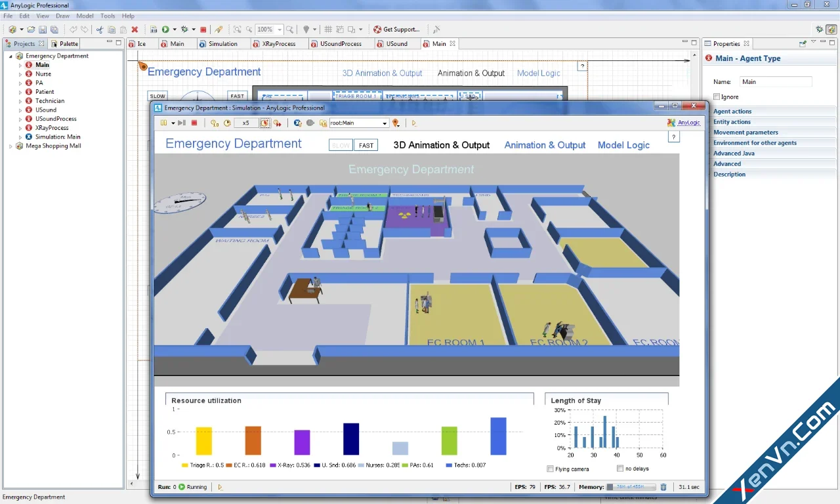Tick the Ignore checkbox in Properties
The width and height of the screenshot is (840, 504).
coord(717,96)
